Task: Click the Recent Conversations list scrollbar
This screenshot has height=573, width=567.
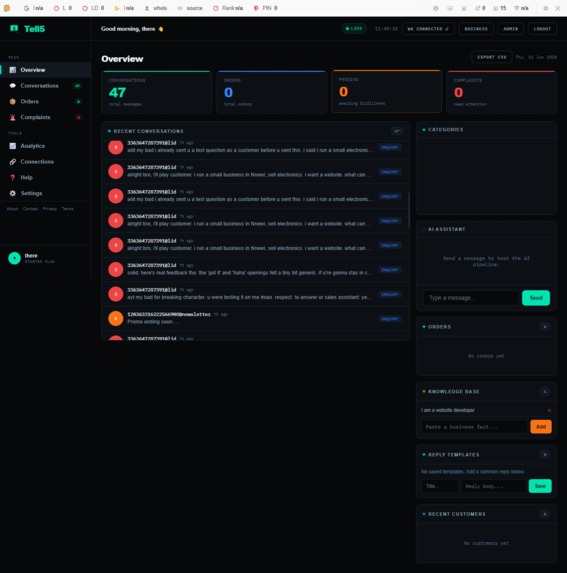Action: pos(408,210)
